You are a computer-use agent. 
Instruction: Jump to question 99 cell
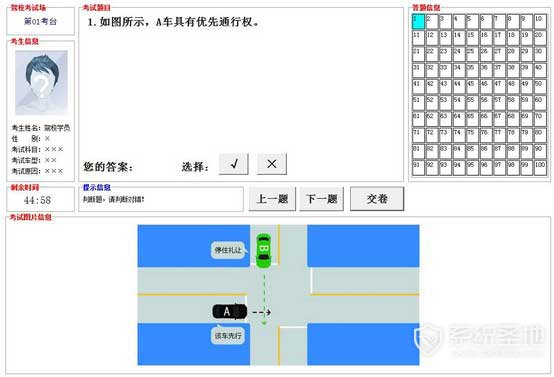pos(526,168)
